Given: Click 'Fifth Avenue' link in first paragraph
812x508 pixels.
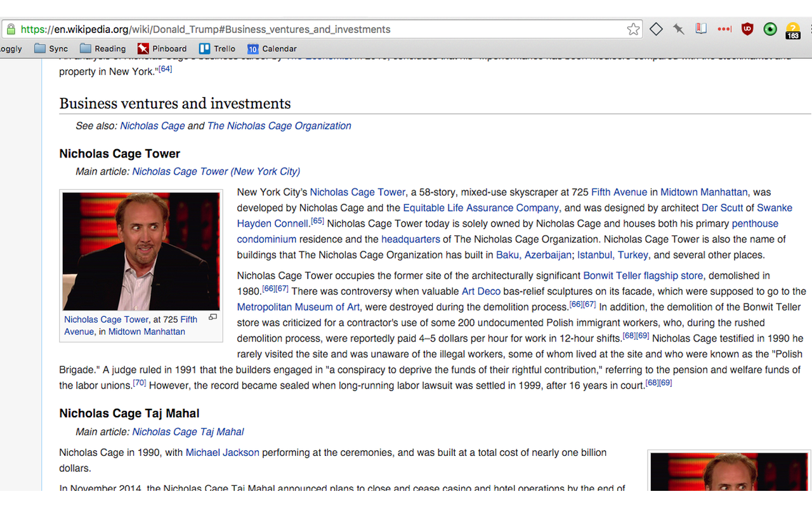Looking at the screenshot, I should [x=619, y=192].
